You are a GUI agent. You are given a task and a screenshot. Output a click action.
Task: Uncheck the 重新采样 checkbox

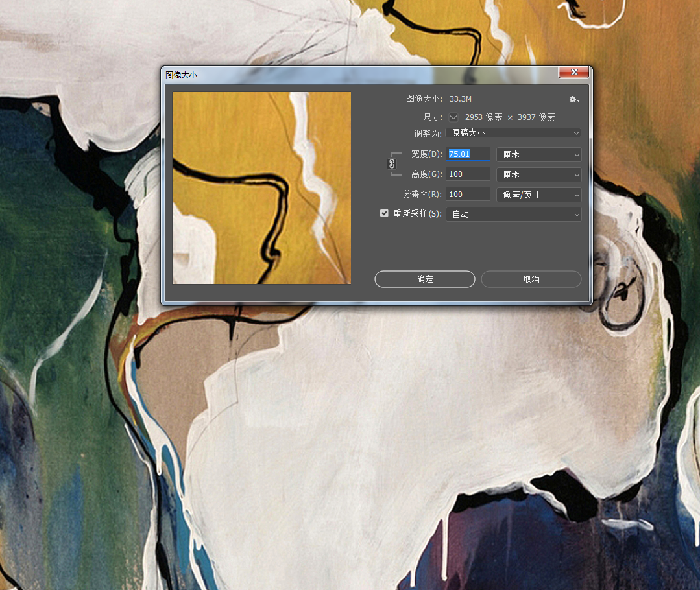[384, 213]
